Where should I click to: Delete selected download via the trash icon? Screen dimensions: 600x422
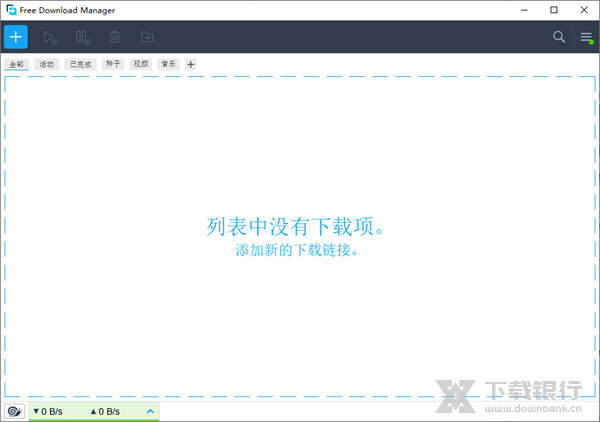click(x=114, y=37)
